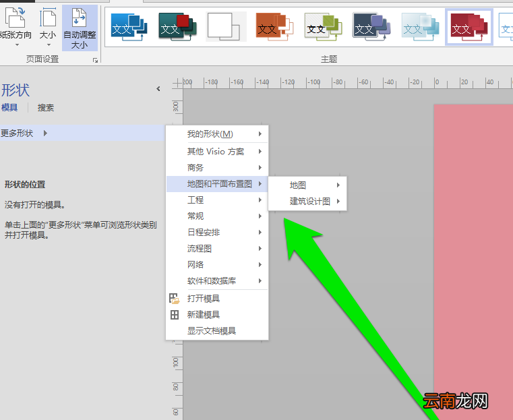
Task: Open the 工程 engineering submenu
Action: click(217, 200)
